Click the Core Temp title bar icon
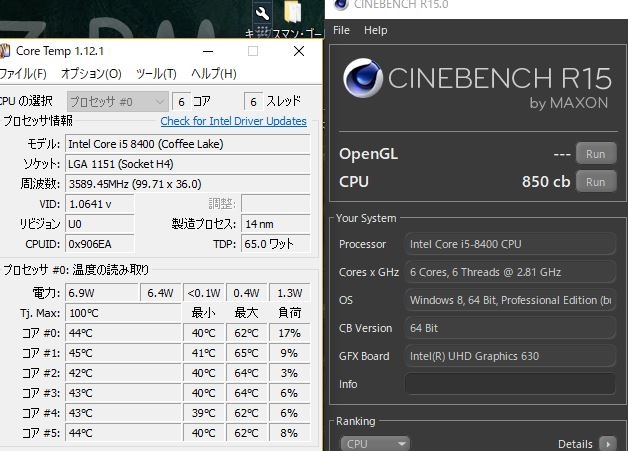Screen dimensions: 628x451 pyautogui.click(x=4, y=50)
